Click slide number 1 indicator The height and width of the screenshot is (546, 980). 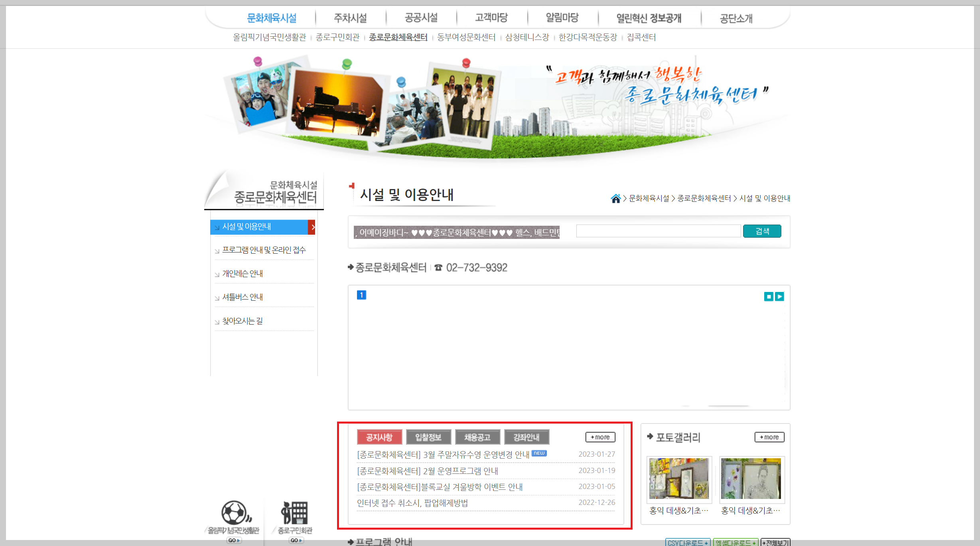coord(361,295)
